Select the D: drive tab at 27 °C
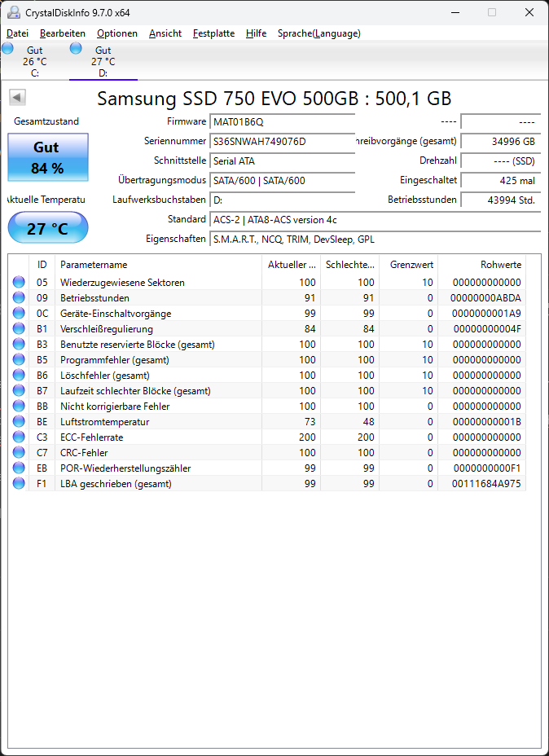Image resolution: width=549 pixels, height=756 pixels. coord(103,61)
